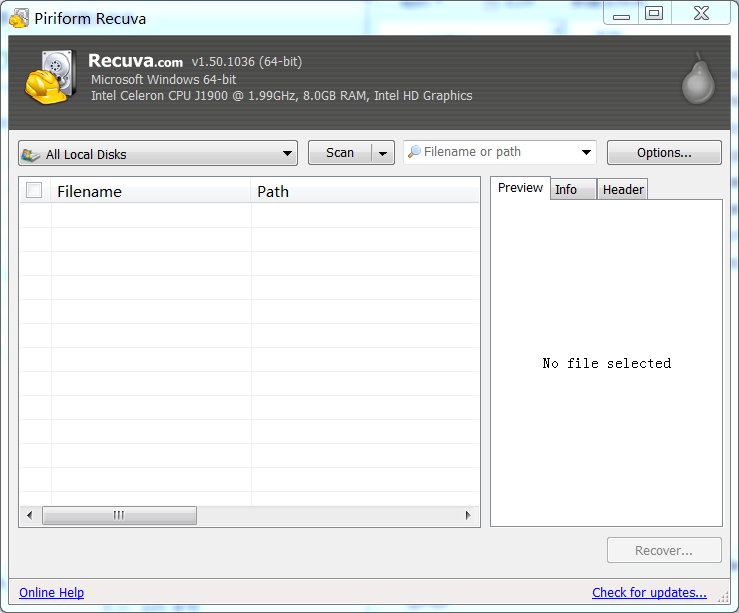The width and height of the screenshot is (739, 613).
Task: Click the horizontal scrollbar thumb in file list
Action: coord(119,516)
